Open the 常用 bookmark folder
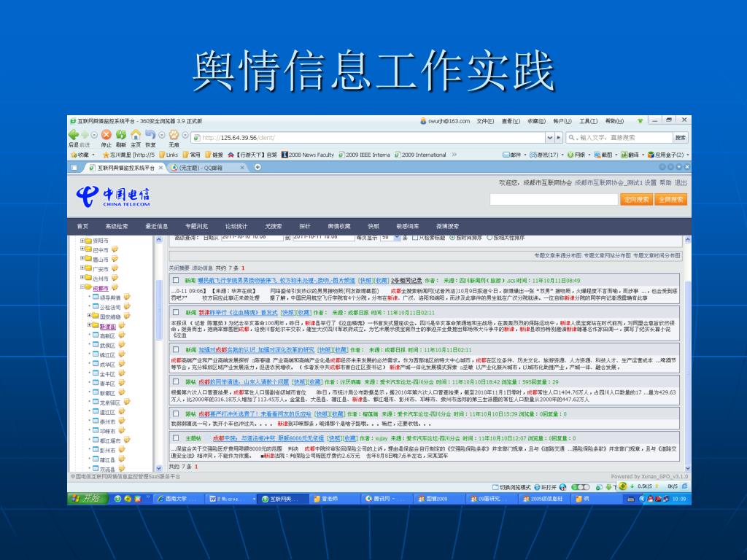This screenshot has width=747, height=560. click(x=192, y=155)
